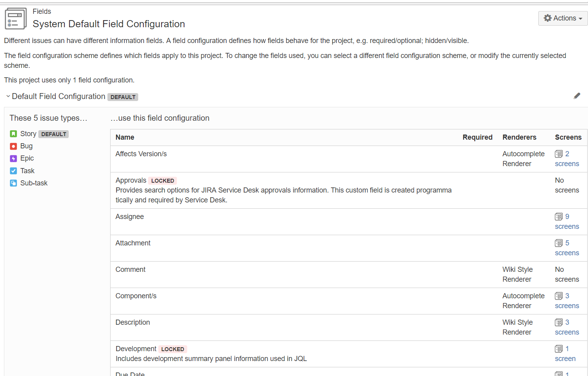This screenshot has height=376, width=588.
Task: Click the screens icon in Assignee row
Action: pyautogui.click(x=558, y=217)
